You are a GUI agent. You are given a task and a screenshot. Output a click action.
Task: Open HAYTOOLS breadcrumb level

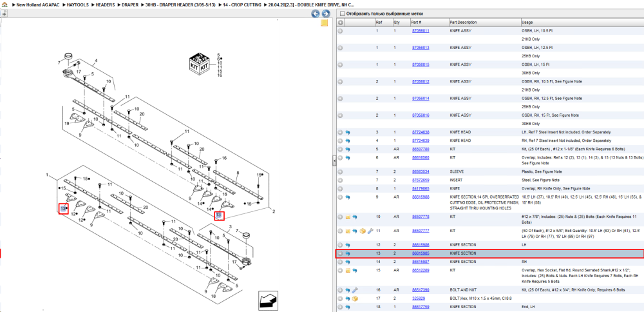point(78,5)
